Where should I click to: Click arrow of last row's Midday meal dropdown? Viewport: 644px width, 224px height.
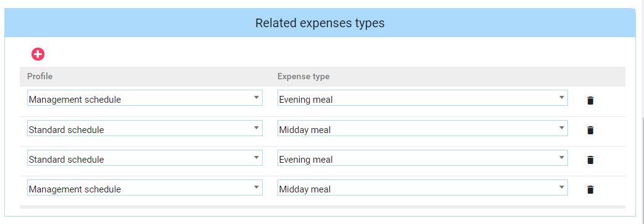tap(561, 187)
